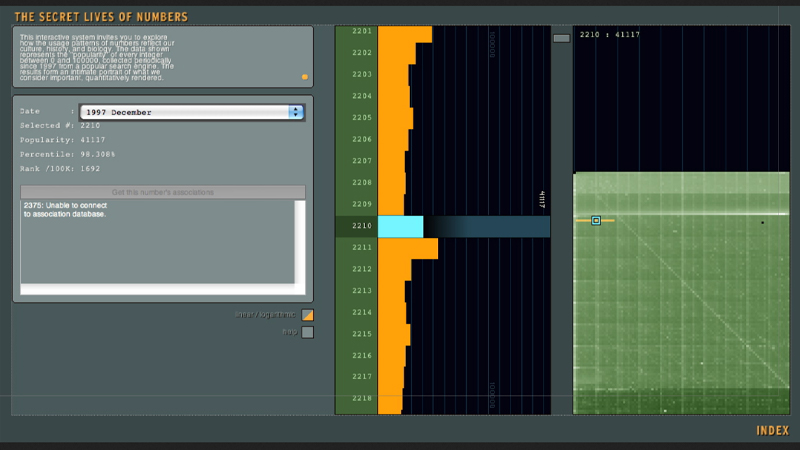Select number 2205 row label
The height and width of the screenshot is (450, 800).
361,118
